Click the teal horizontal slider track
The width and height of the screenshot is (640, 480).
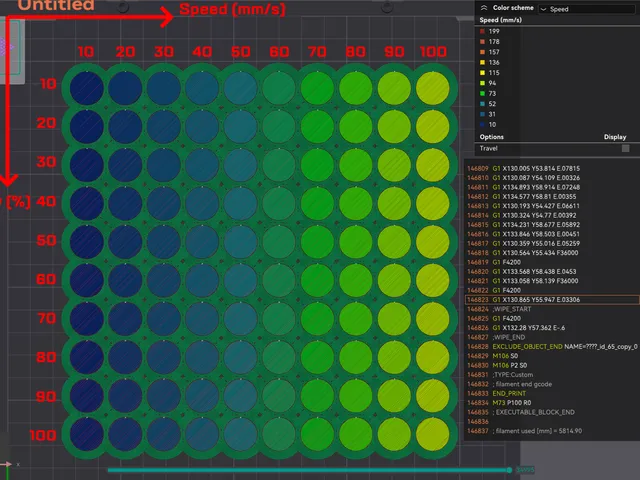point(308,470)
